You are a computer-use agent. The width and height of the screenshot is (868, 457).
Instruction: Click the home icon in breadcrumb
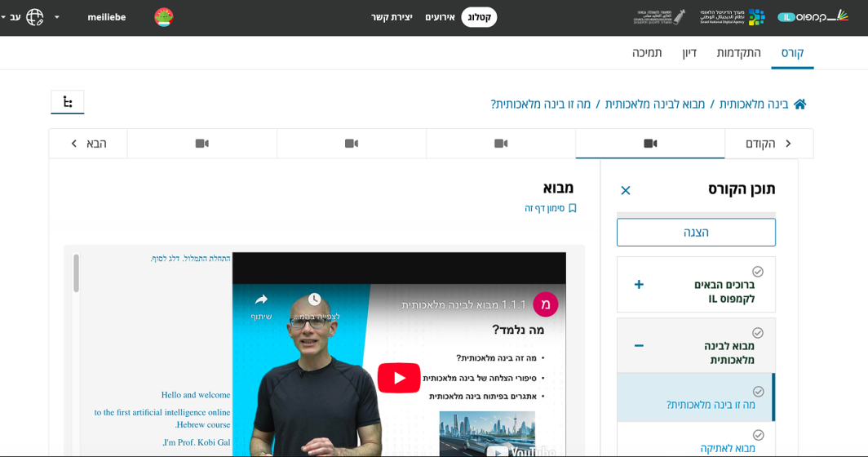click(x=799, y=104)
